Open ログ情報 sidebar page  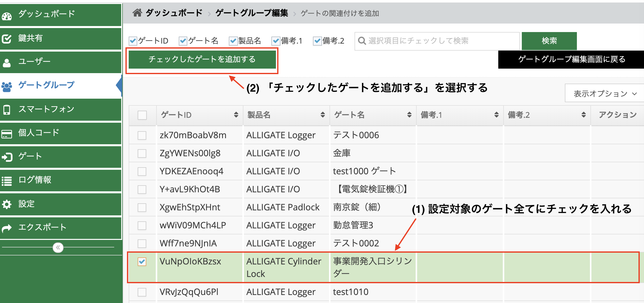pyautogui.click(x=61, y=180)
